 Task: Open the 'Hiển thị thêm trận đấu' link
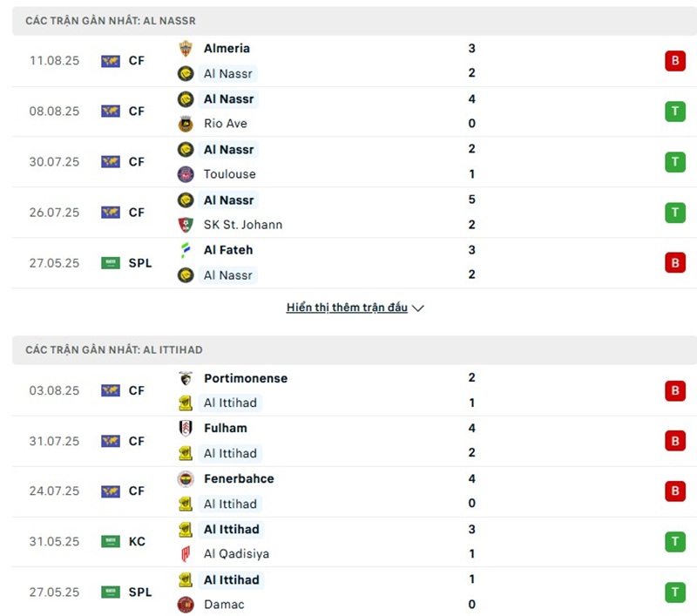pyautogui.click(x=347, y=308)
